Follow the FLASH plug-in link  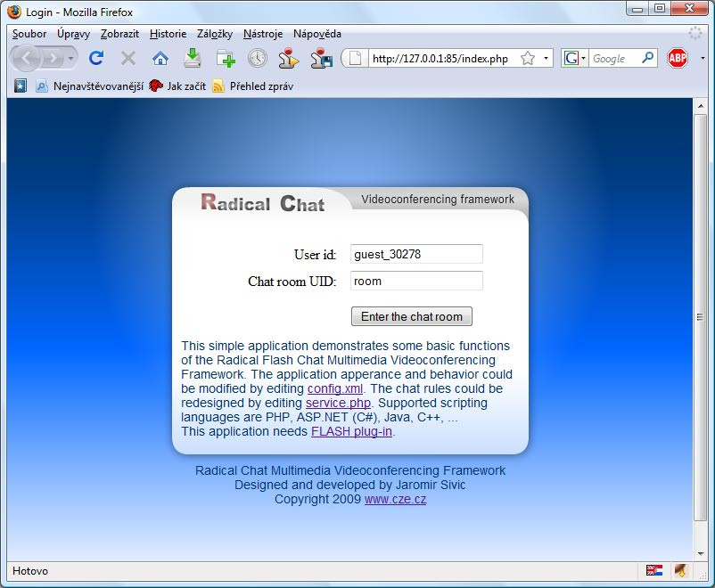[351, 431]
